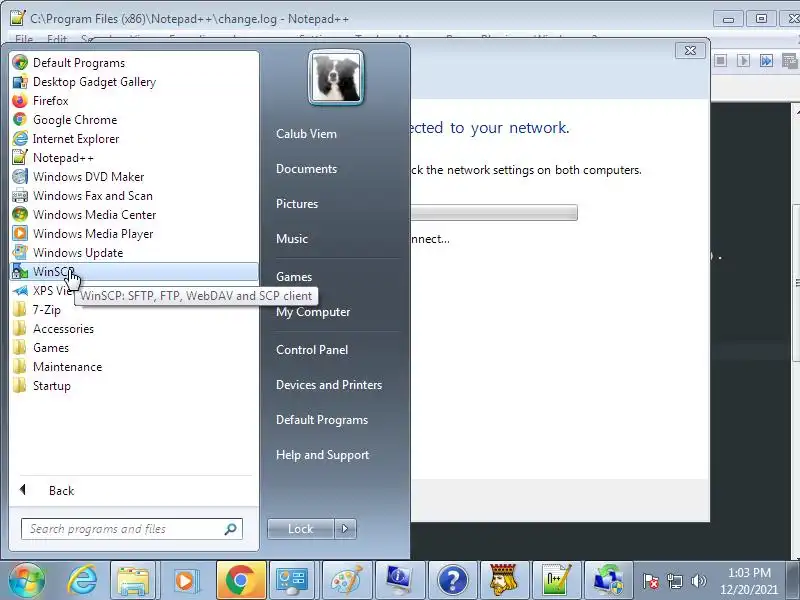Image resolution: width=800 pixels, height=600 pixels.
Task: Expand the Maintenance folder
Action: 134,367
